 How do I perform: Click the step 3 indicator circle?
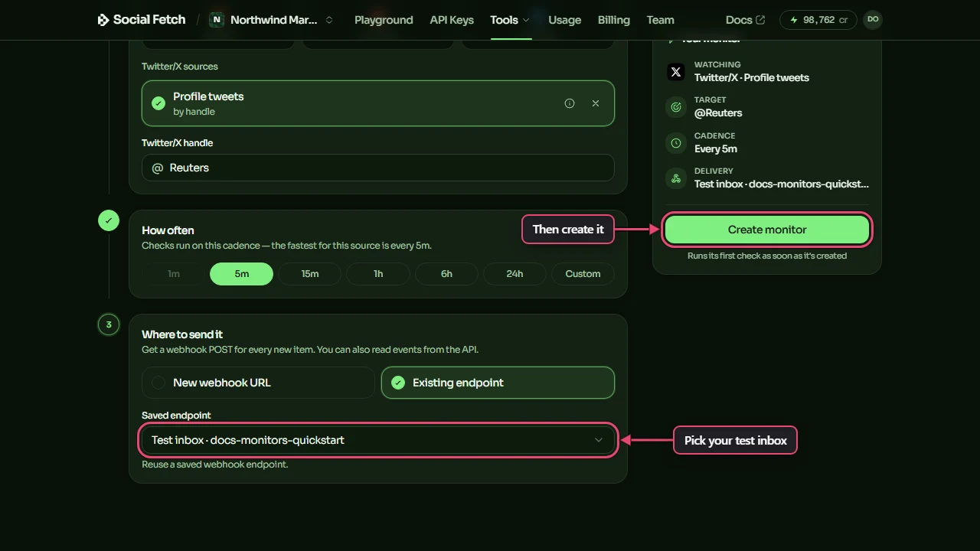point(109,324)
